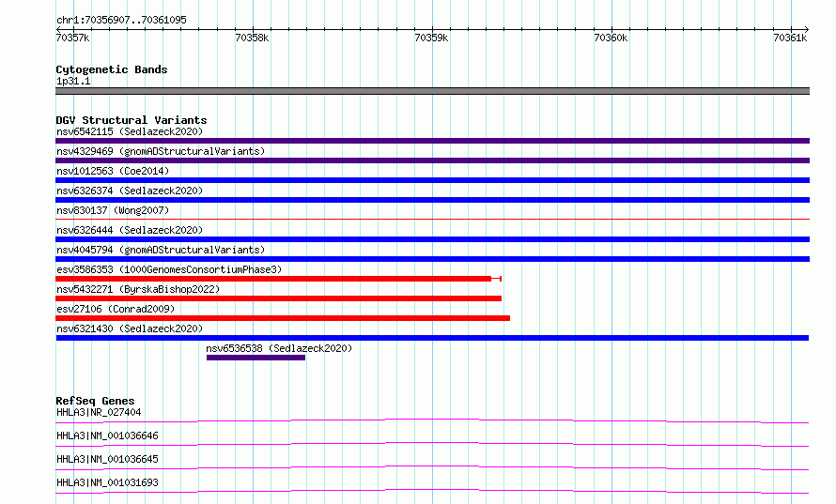
Task: Open the DGV Structural Variants track title
Action: point(132,120)
